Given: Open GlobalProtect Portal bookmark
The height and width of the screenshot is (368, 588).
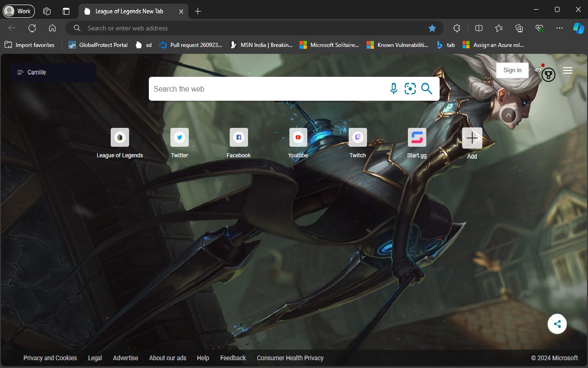Looking at the screenshot, I should point(98,45).
